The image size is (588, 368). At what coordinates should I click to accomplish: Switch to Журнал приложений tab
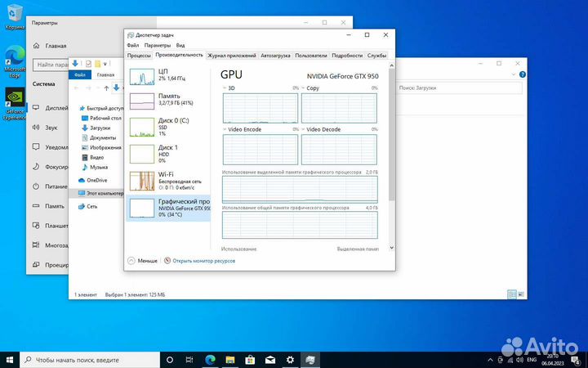point(232,56)
